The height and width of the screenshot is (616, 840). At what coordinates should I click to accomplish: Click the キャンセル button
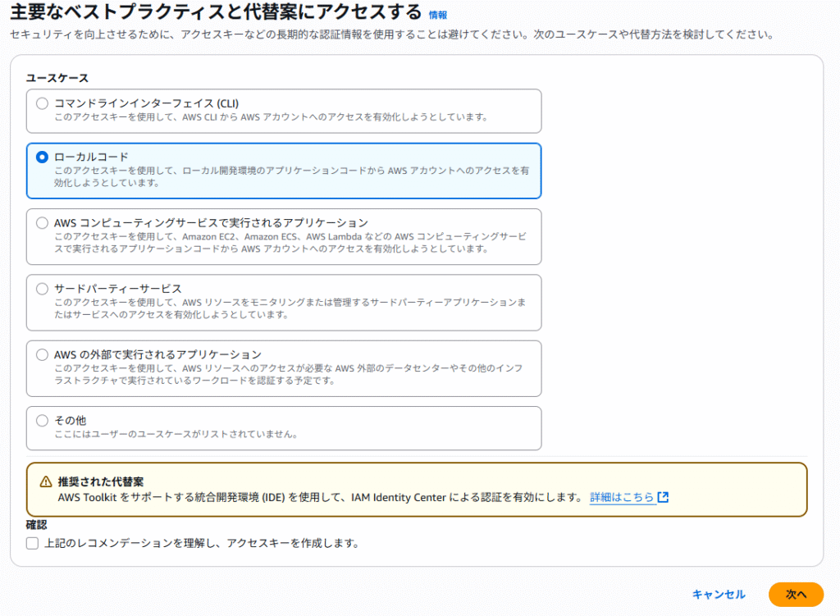click(719, 594)
